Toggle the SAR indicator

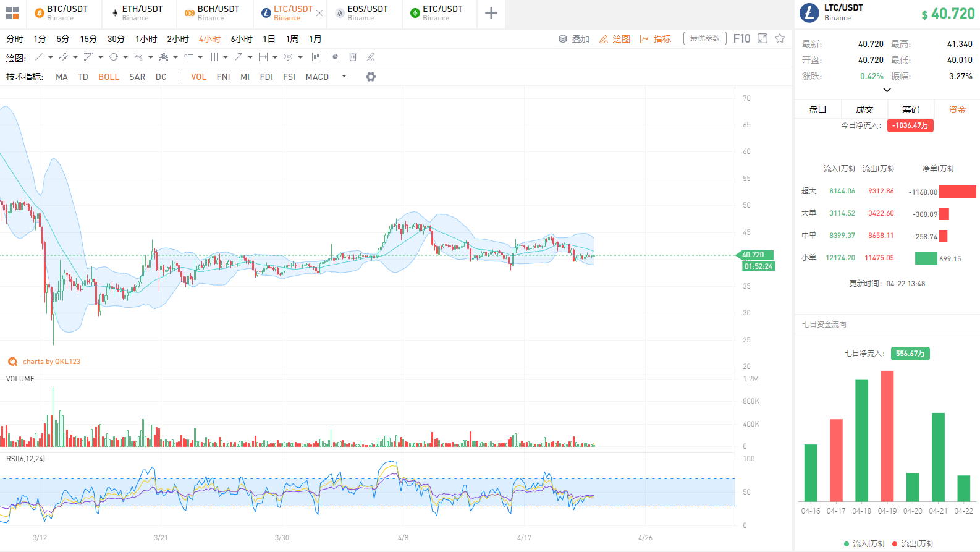click(137, 77)
